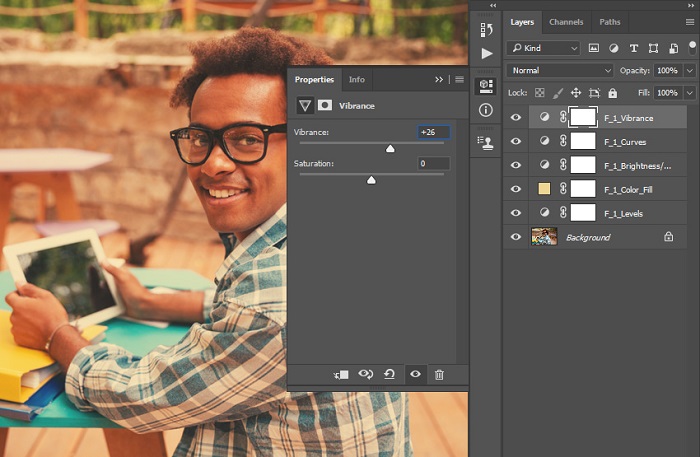Toggle adjustment layer visibility in Properties

[415, 374]
